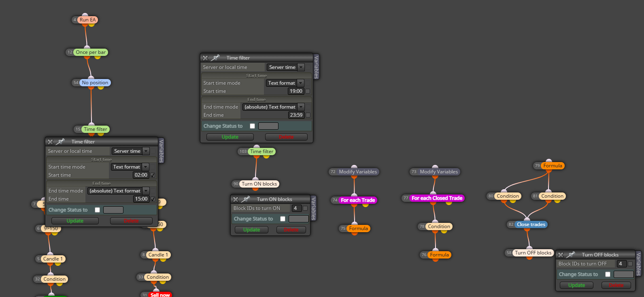This screenshot has width=644, height=297.
Task: Select the Sell now block
Action: pyautogui.click(x=160, y=295)
